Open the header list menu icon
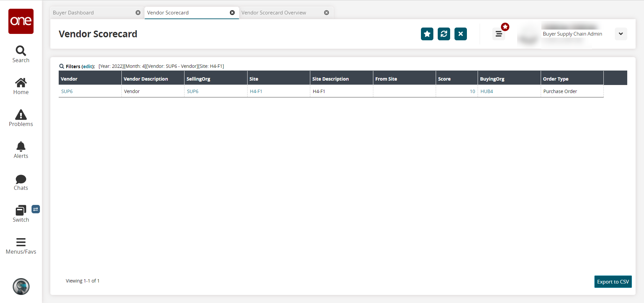 [x=499, y=34]
